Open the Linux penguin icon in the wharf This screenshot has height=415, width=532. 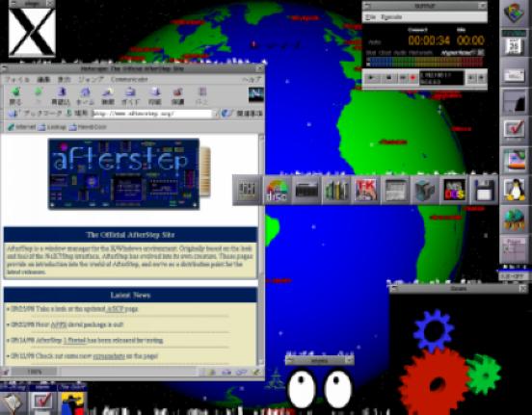click(x=515, y=190)
